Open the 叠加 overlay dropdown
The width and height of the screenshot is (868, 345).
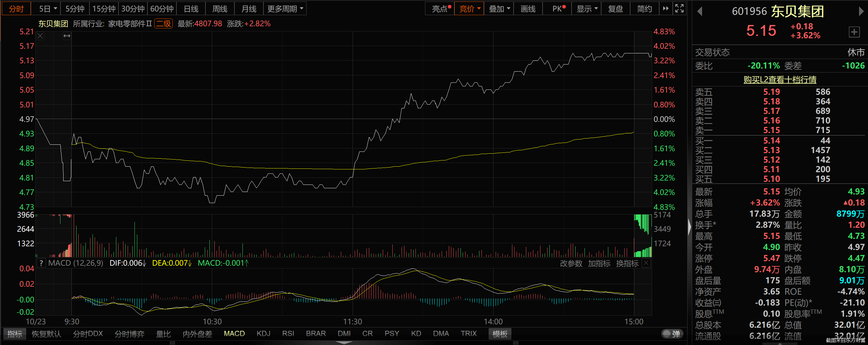[499, 8]
